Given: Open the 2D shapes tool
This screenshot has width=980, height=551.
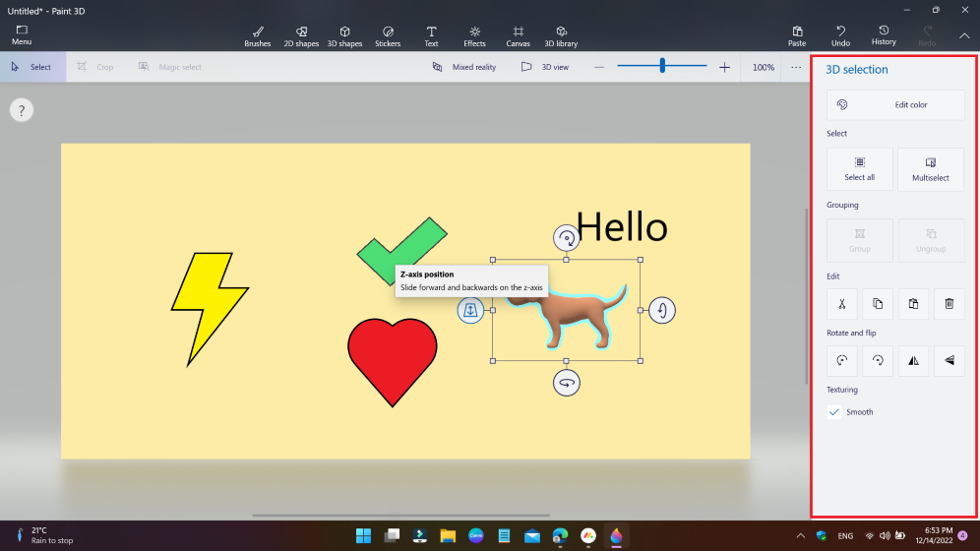Looking at the screenshot, I should pos(301,36).
